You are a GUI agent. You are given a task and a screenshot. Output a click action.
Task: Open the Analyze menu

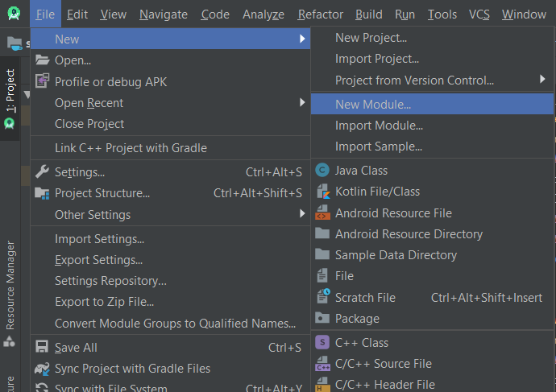tap(263, 14)
